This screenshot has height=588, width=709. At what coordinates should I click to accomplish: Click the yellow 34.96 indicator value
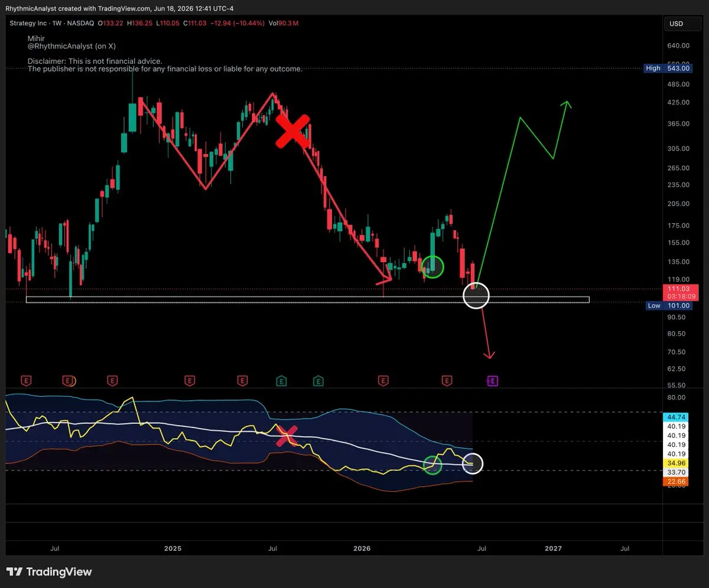[x=677, y=463]
